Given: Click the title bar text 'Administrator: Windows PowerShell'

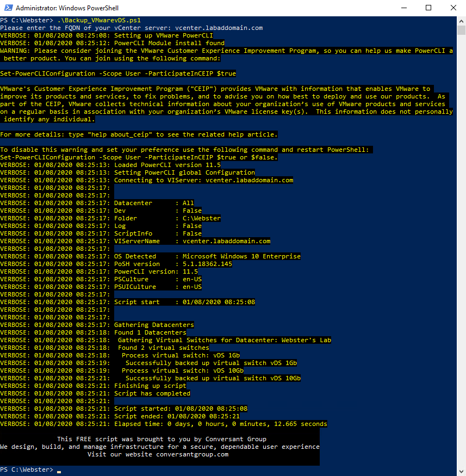Looking at the screenshot, I should (x=67, y=8).
